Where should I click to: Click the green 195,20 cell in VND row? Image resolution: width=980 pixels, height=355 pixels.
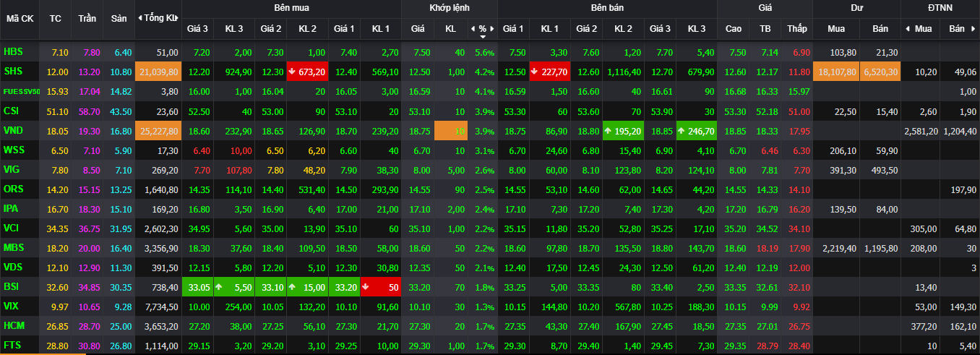coord(623,130)
